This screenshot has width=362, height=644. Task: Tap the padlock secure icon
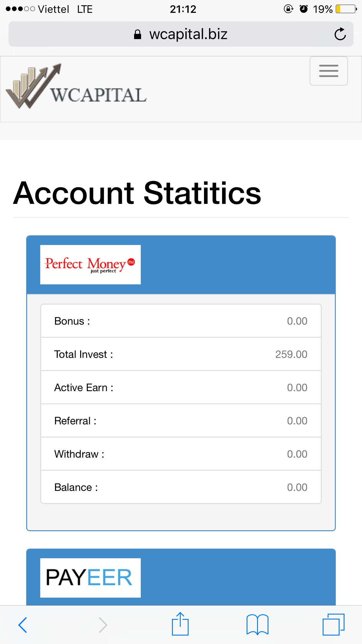(138, 34)
